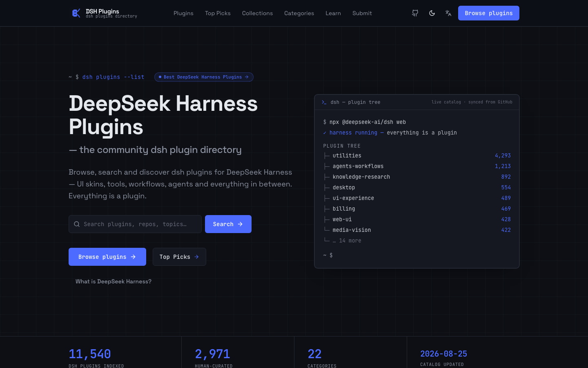This screenshot has width=588, height=368.
Task: Click the 2026-08-25 catalog updated date
Action: pyautogui.click(x=443, y=354)
